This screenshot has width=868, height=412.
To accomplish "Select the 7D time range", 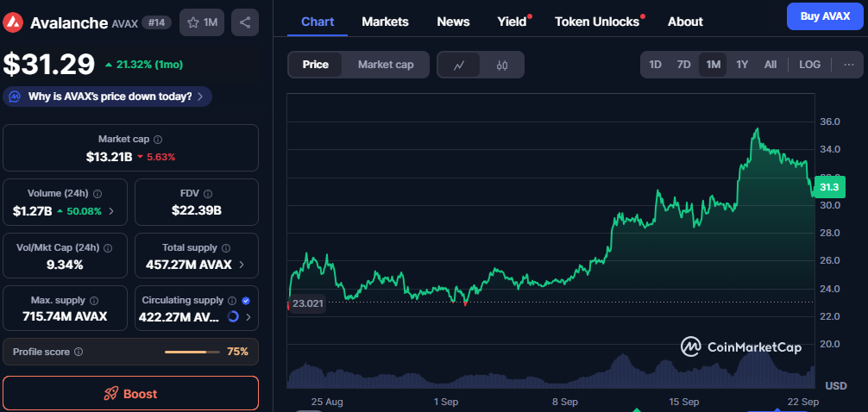I will [x=683, y=65].
